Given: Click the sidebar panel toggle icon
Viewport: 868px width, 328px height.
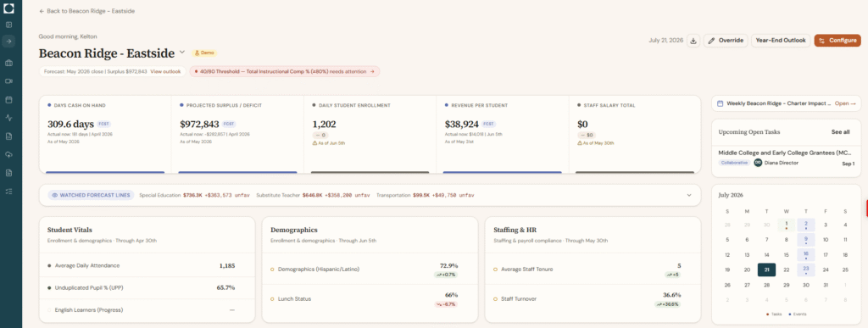Looking at the screenshot, I should coord(8,25).
